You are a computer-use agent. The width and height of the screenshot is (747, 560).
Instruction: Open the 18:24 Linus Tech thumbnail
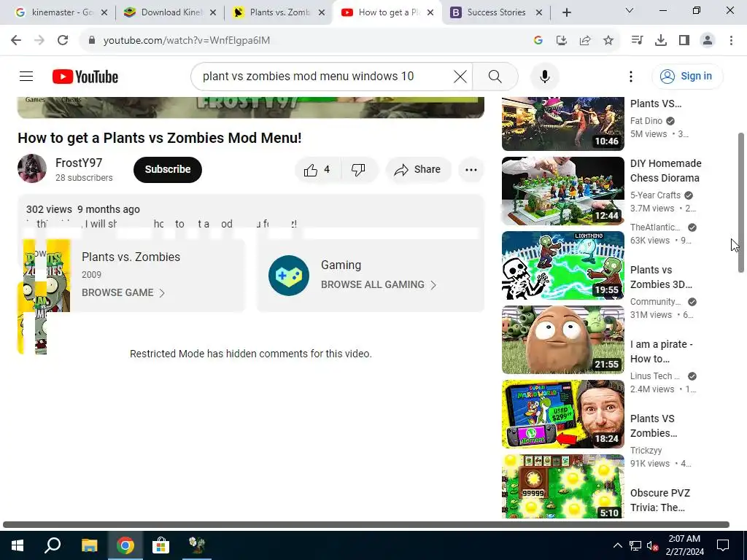click(x=562, y=414)
